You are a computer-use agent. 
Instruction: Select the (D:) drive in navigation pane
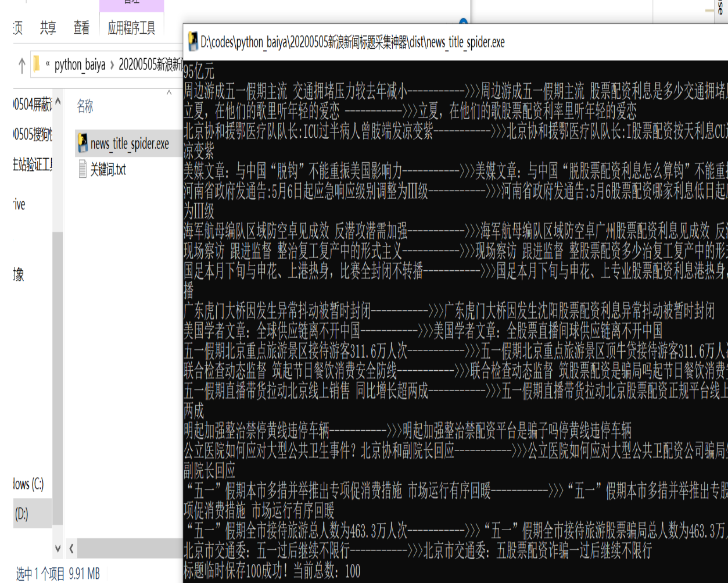click(x=33, y=513)
